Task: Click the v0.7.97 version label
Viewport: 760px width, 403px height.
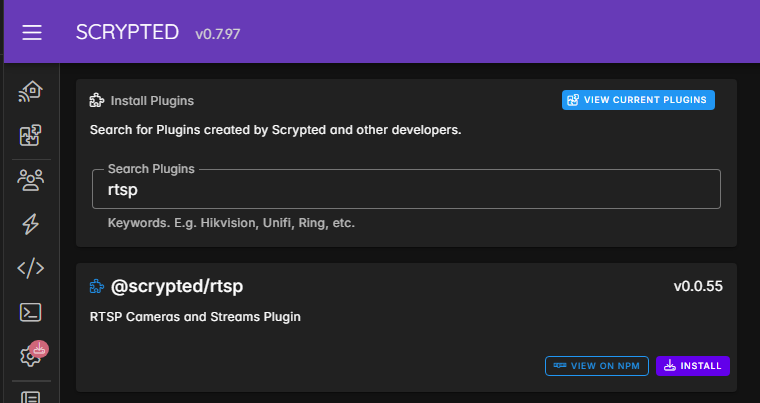Action: click(x=218, y=34)
